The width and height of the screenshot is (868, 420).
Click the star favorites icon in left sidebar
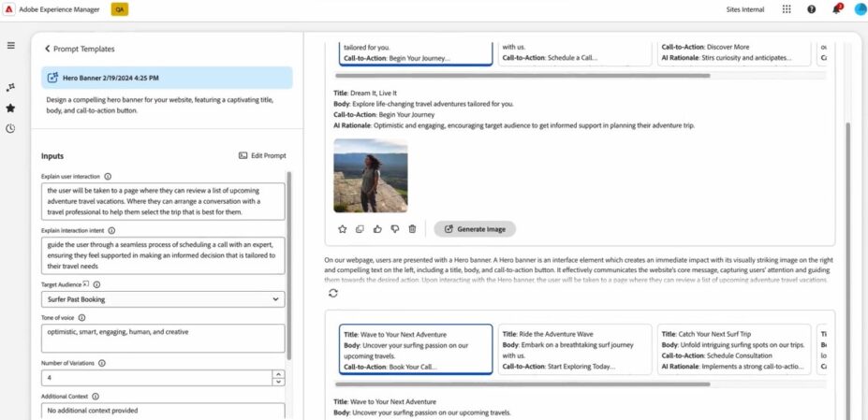pos(10,108)
